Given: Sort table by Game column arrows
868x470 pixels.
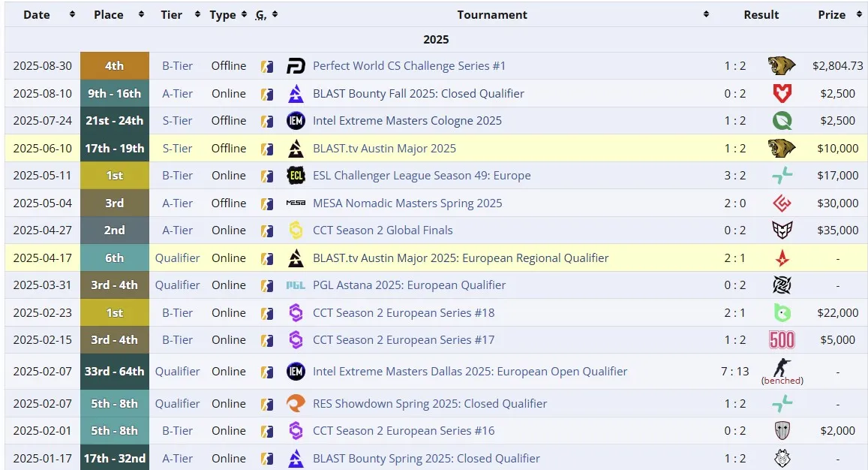Looking at the screenshot, I should coord(275,14).
